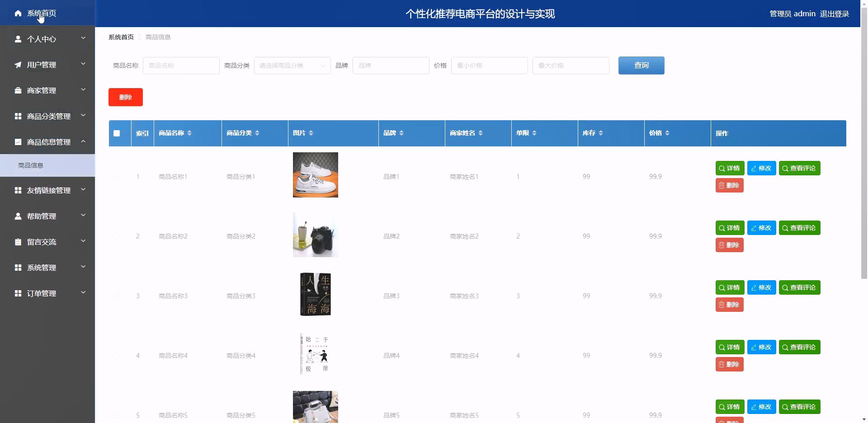The width and height of the screenshot is (868, 423).
Task: Click the 人生海海 book thumbnail
Action: pos(316,294)
